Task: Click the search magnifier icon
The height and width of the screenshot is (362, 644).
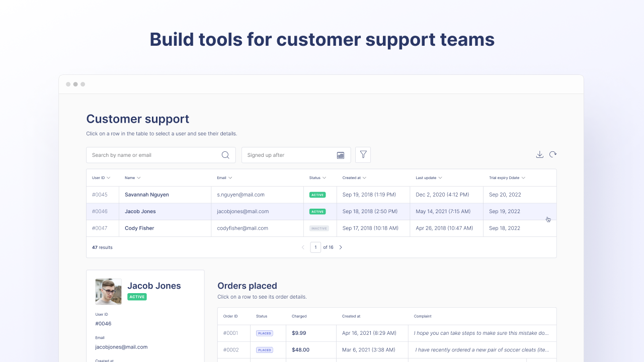Action: tap(225, 155)
